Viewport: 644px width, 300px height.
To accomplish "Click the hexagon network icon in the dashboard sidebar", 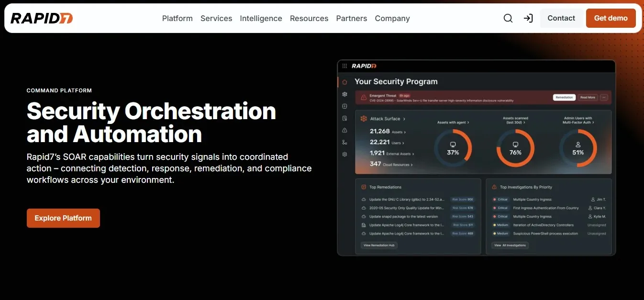I will point(344,94).
